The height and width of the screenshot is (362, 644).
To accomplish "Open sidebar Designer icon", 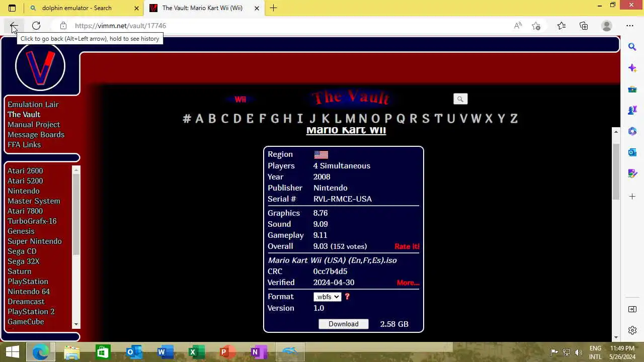I will tap(632, 173).
